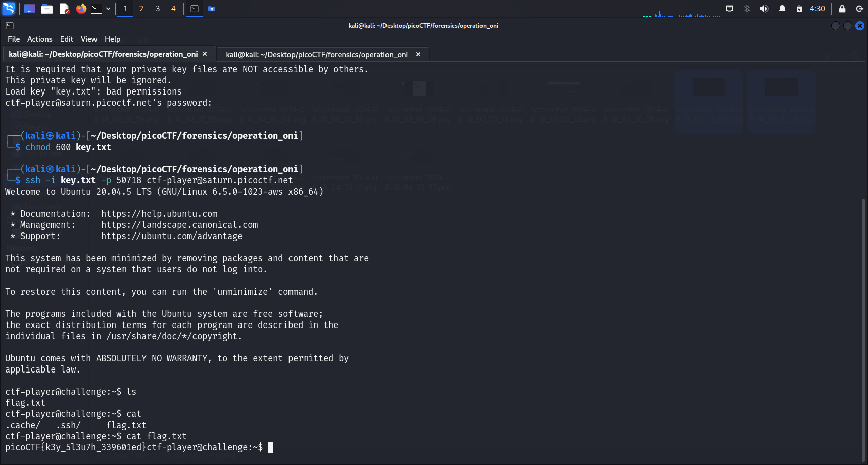868x465 pixels.
Task: Switch to workspace 3
Action: point(158,9)
